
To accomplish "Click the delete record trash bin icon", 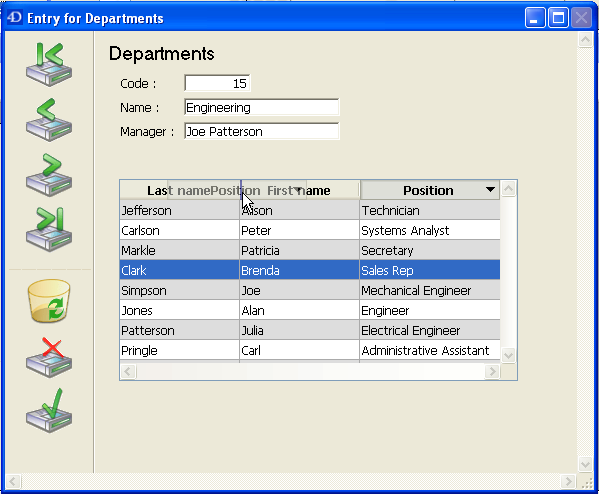I will 49,301.
